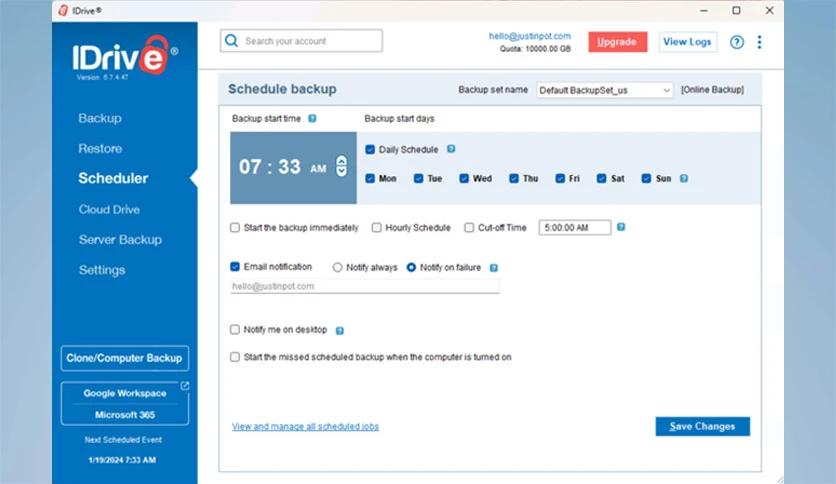The height and width of the screenshot is (484, 836).
Task: Uncheck the Mon day checkbox
Action: (370, 178)
